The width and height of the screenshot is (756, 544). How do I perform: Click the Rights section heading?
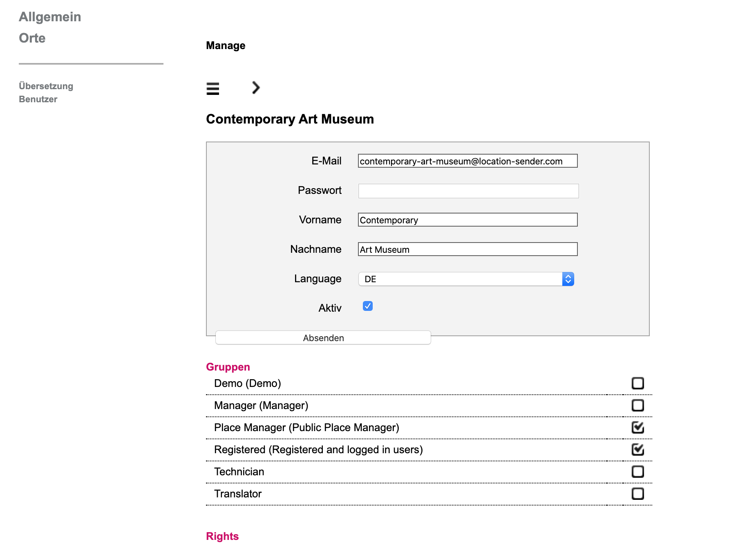coord(222,536)
